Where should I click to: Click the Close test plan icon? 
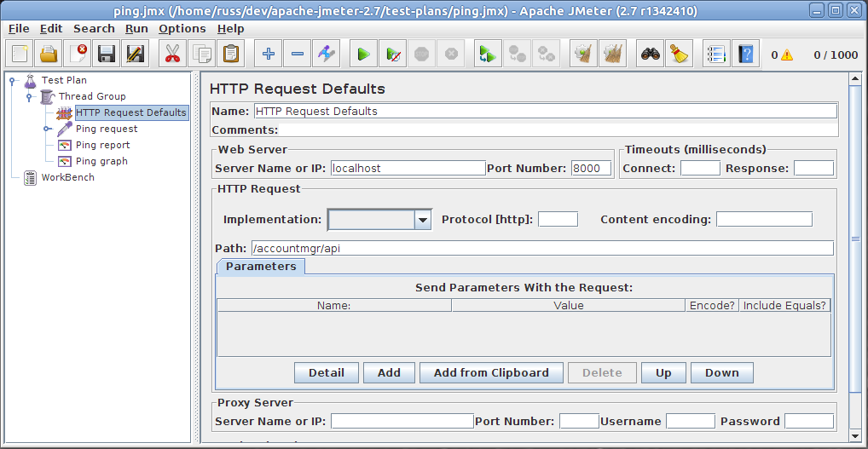point(77,54)
